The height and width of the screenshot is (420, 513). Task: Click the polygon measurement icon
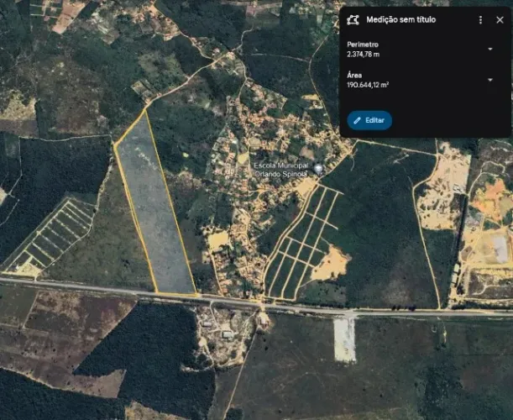(x=353, y=20)
